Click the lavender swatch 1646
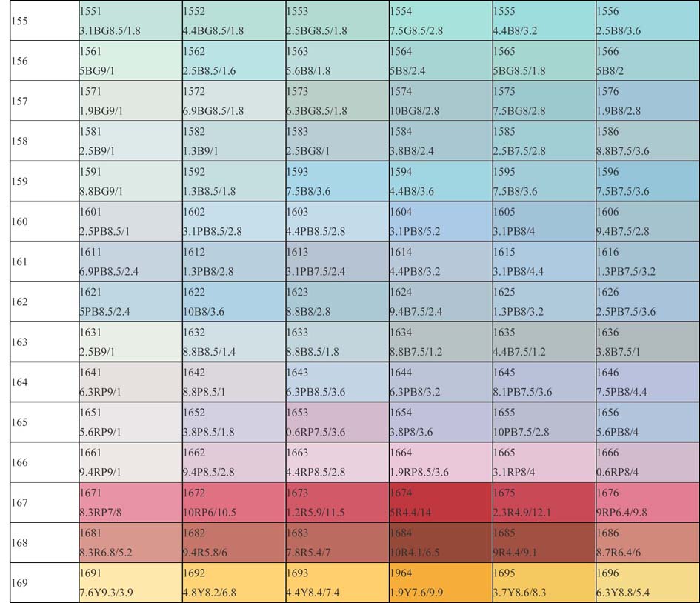 (x=647, y=382)
